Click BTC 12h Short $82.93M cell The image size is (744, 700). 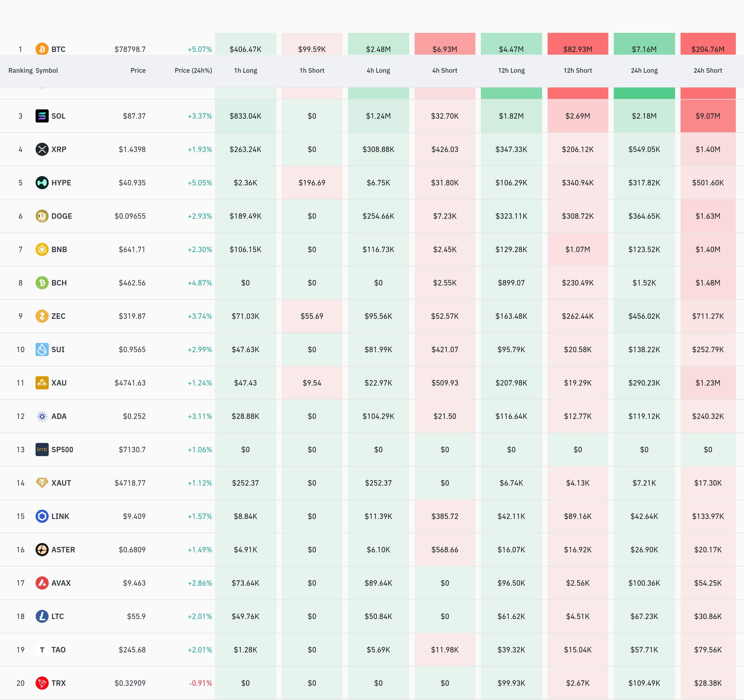click(x=577, y=47)
